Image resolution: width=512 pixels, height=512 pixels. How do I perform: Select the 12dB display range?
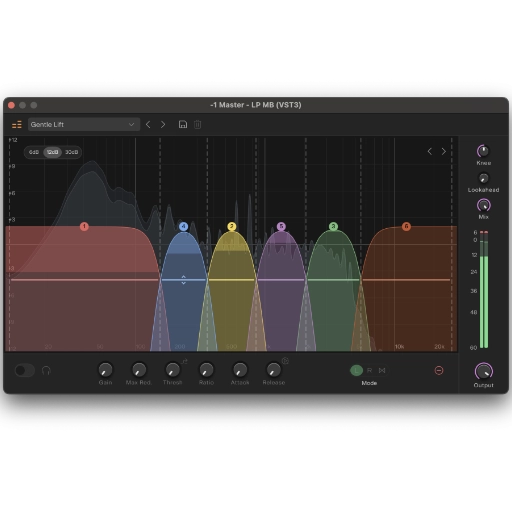click(x=52, y=152)
